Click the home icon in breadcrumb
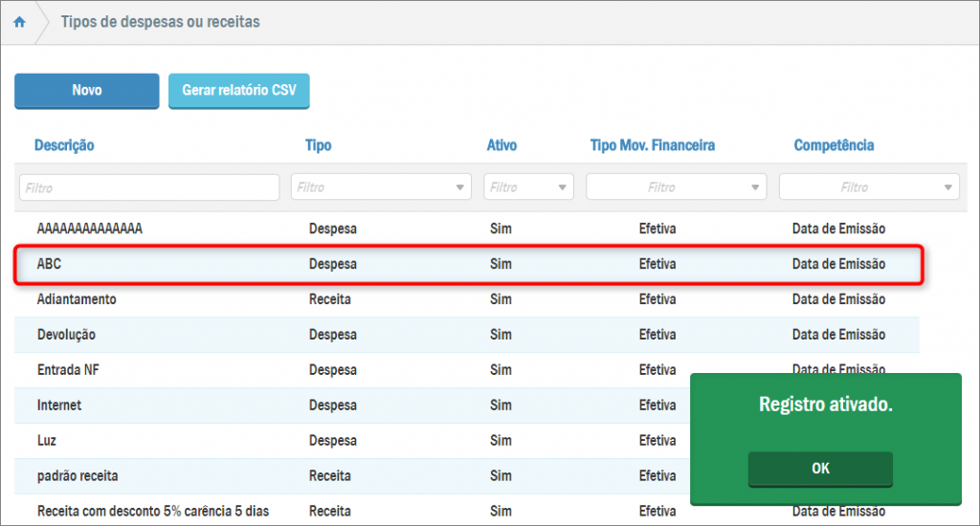 [19, 22]
